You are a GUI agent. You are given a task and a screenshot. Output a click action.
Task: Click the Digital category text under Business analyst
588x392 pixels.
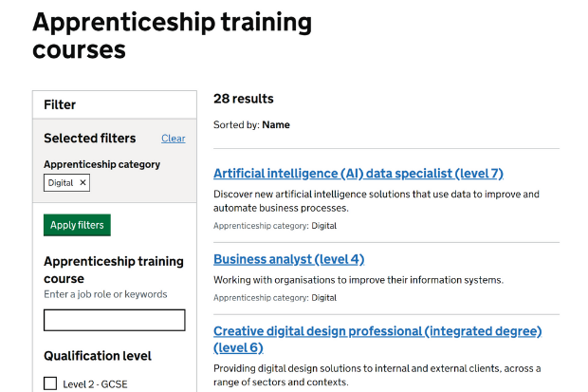[x=323, y=298]
